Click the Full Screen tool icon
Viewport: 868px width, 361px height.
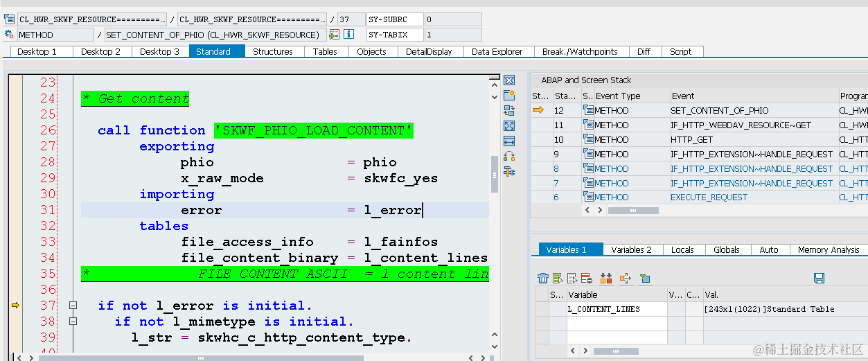509,125
